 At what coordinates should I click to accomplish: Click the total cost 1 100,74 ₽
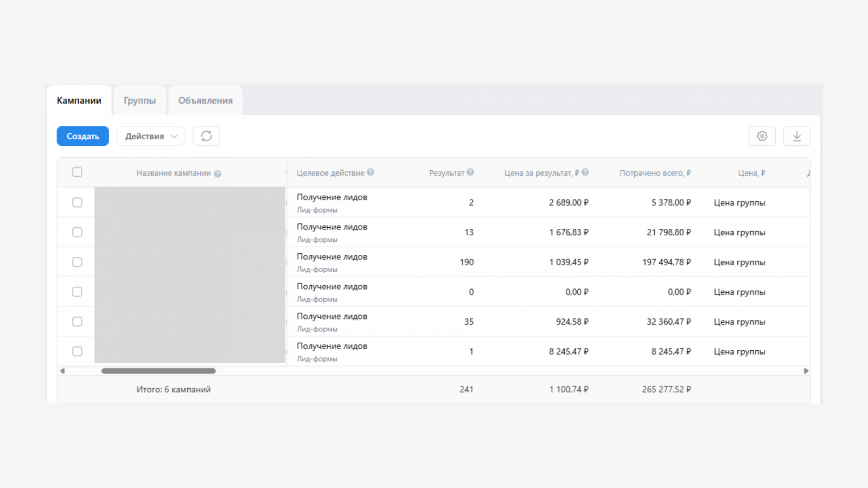[569, 389]
